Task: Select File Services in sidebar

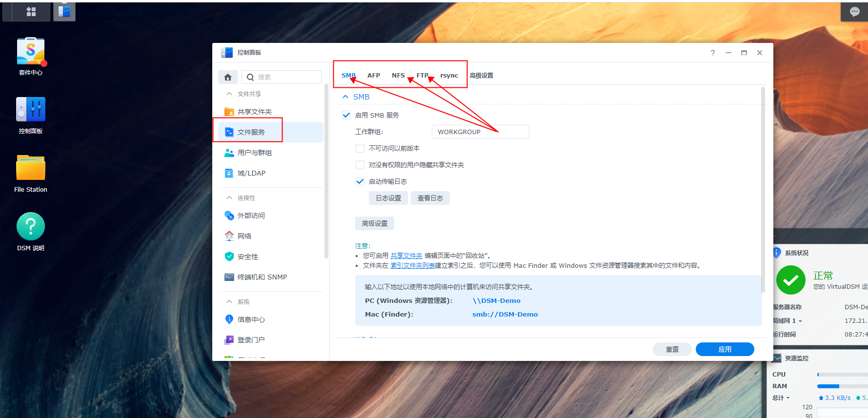Action: (x=270, y=132)
